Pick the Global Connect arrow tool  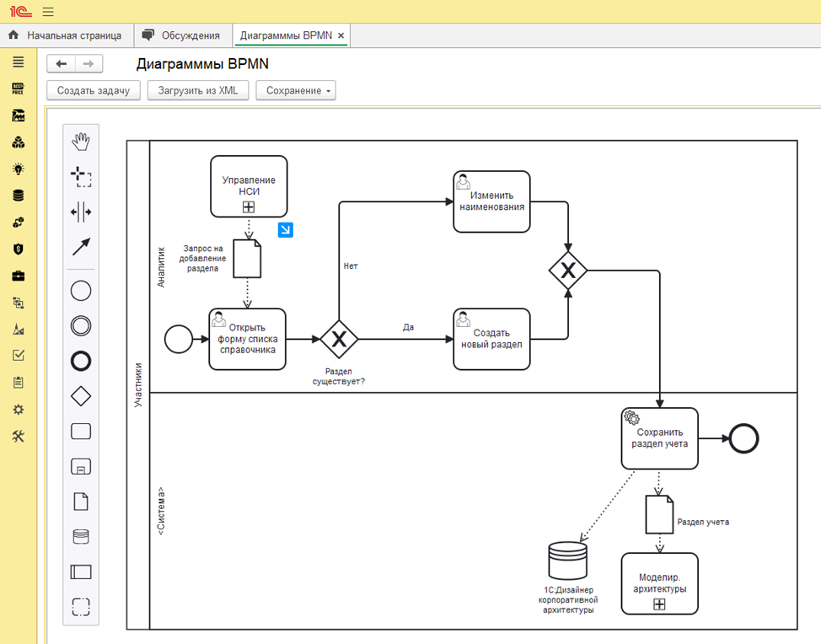(81, 247)
